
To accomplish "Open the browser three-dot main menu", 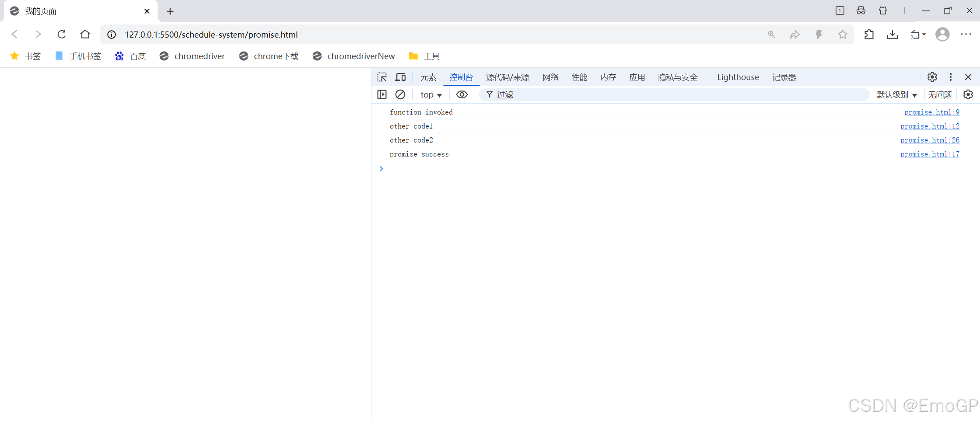I will [966, 34].
